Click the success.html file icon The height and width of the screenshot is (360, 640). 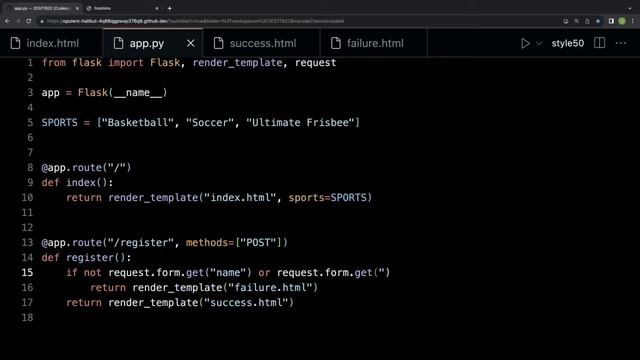coord(218,43)
